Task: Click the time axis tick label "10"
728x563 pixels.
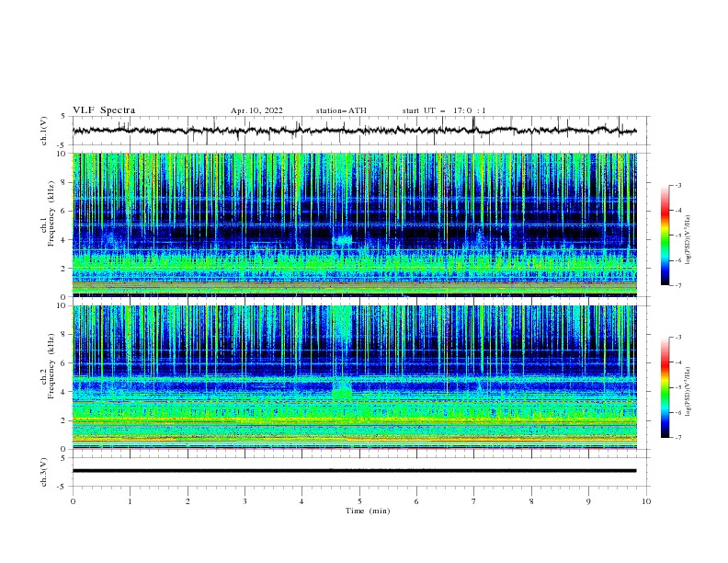Action: click(x=646, y=501)
